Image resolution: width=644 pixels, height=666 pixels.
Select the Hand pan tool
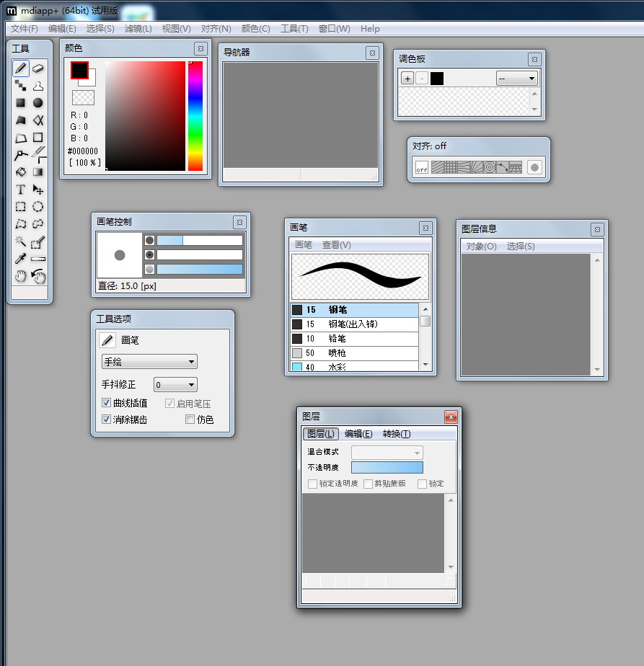point(21,276)
